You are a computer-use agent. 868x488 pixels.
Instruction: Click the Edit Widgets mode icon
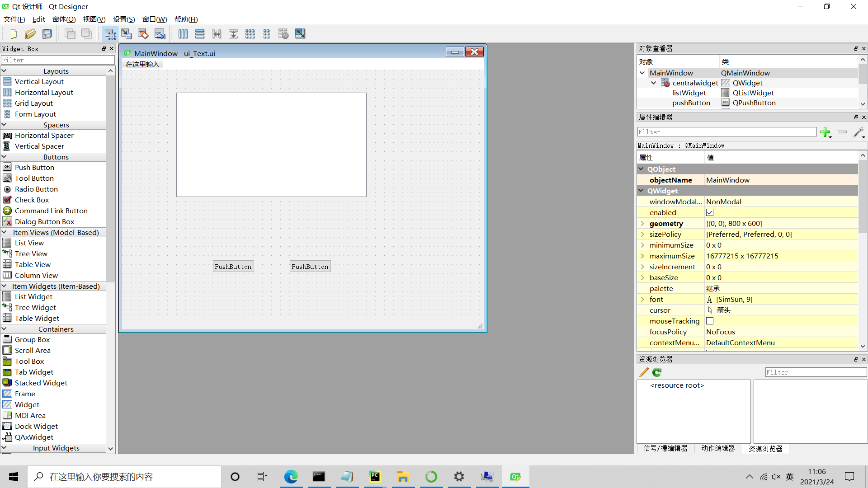110,33
